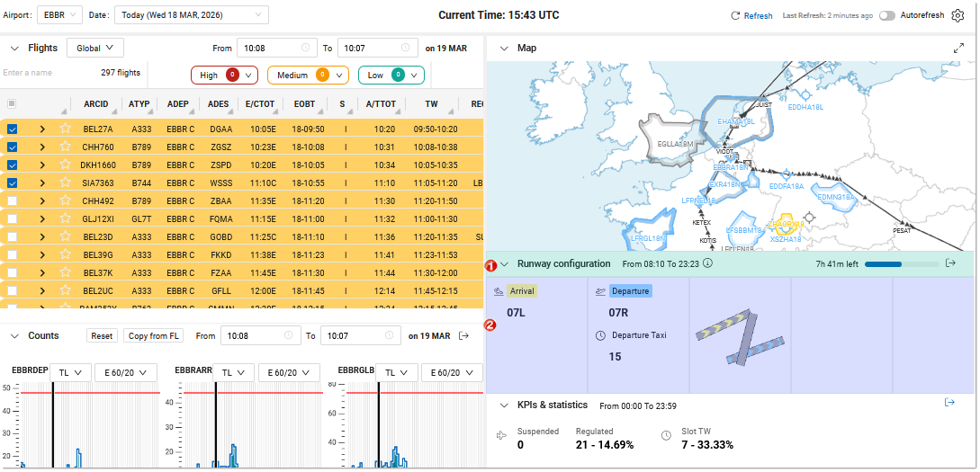Star the CHH492 flight
The image size is (980, 472).
coord(65,200)
